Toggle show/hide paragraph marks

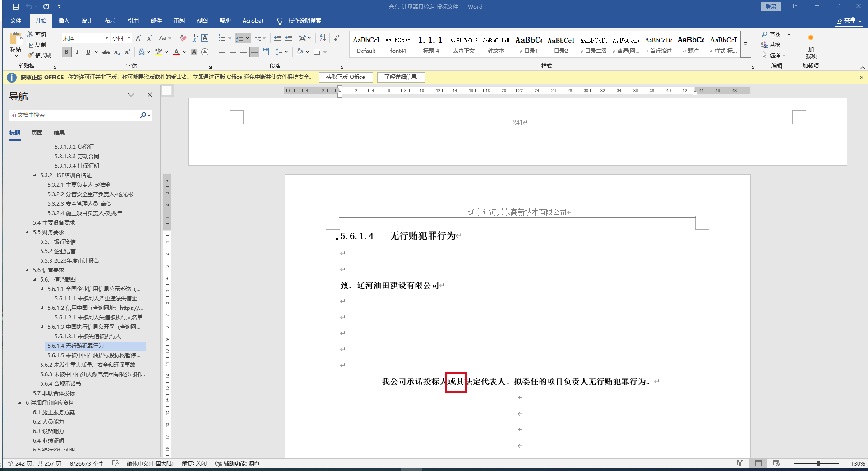tap(337, 38)
